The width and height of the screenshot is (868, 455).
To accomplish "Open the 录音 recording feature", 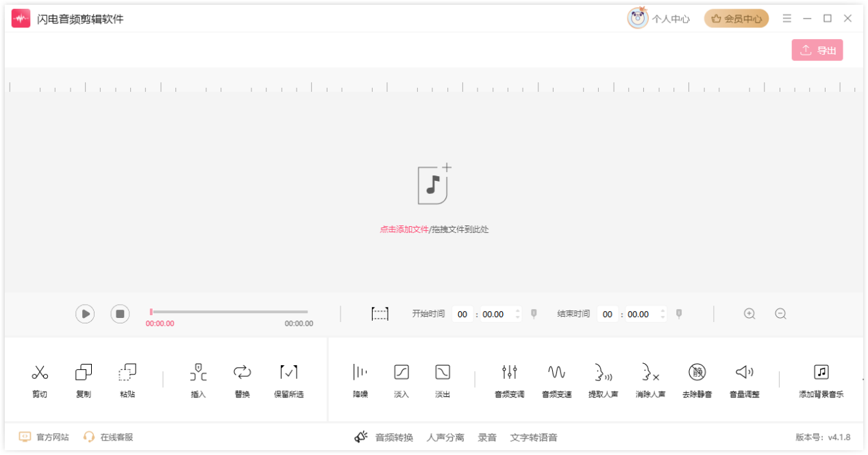I will tap(487, 437).
